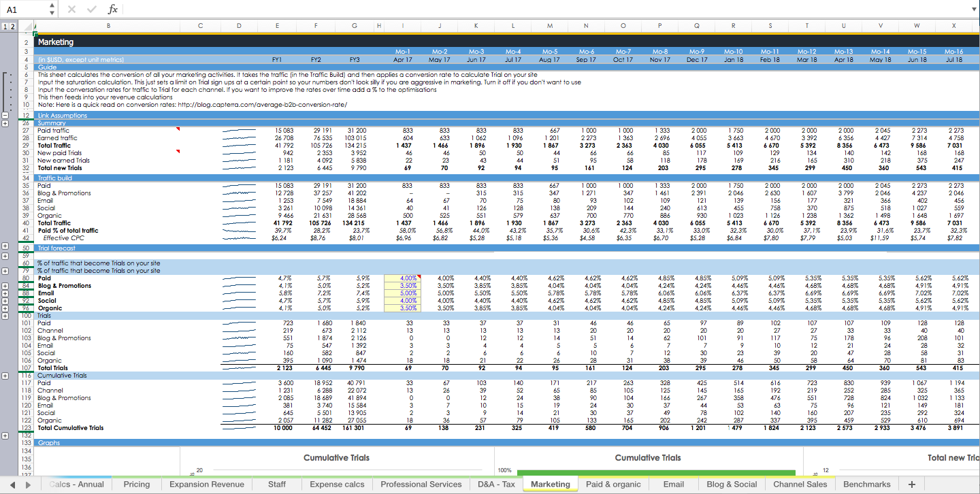Screen dimensions: 980x494
Task: Click the Graphs section header
Action: (x=48, y=443)
